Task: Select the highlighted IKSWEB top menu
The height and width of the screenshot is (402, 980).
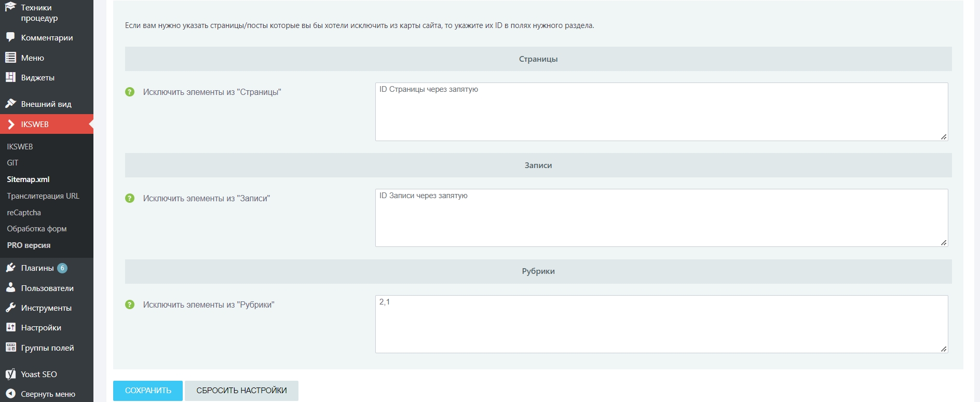Action: tap(47, 124)
